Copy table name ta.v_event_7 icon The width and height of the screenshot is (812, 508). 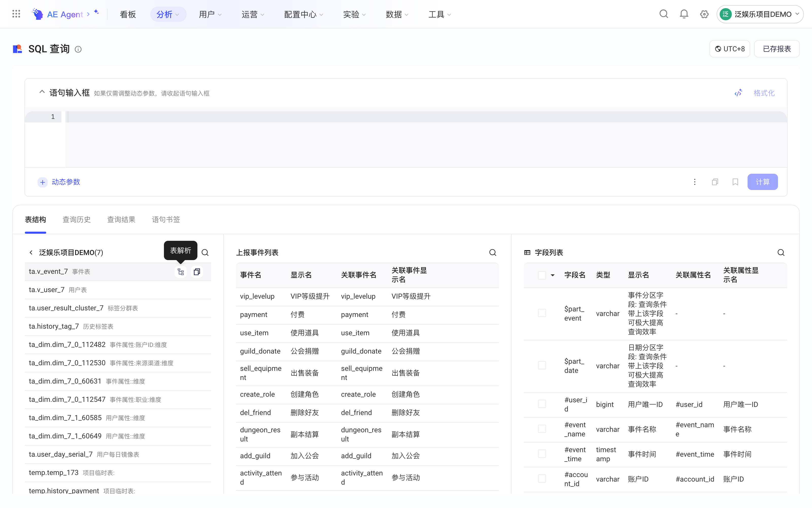[197, 272]
